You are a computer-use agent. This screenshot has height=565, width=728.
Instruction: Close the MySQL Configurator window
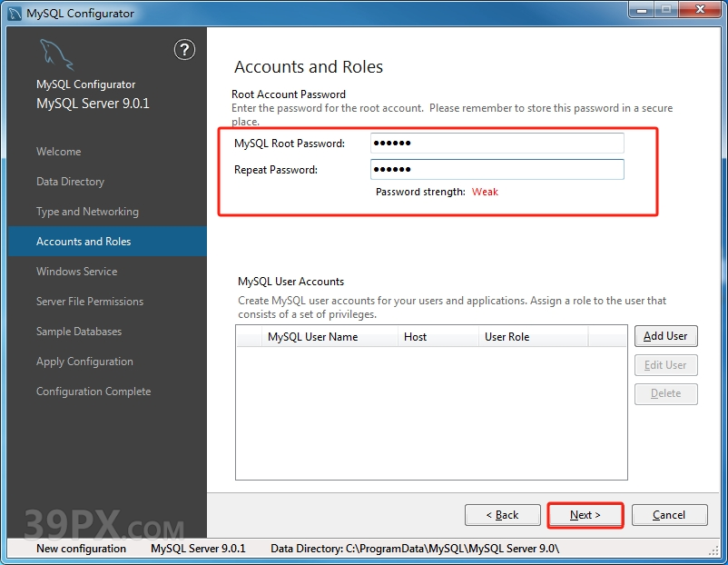(697, 11)
